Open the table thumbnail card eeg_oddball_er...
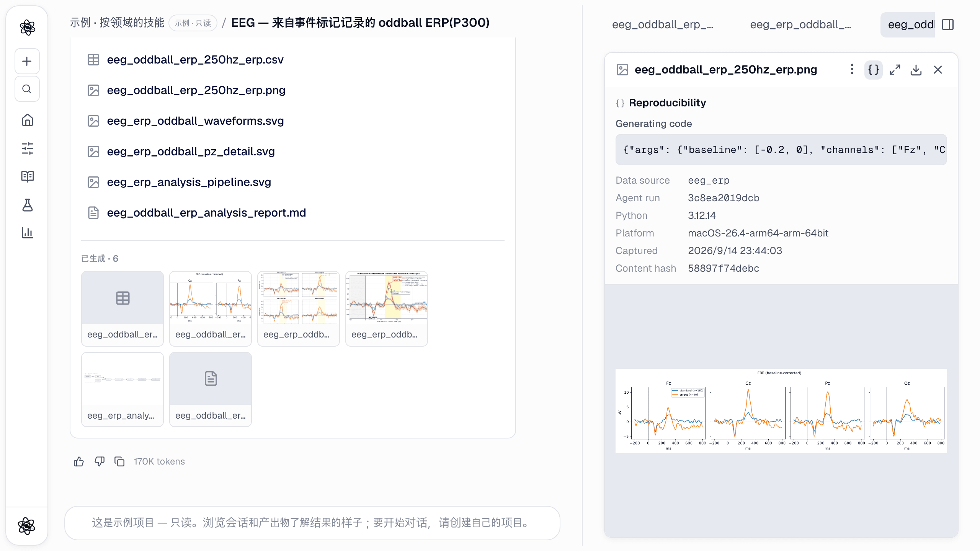Viewport: 980px width, 551px height. pyautogui.click(x=122, y=309)
